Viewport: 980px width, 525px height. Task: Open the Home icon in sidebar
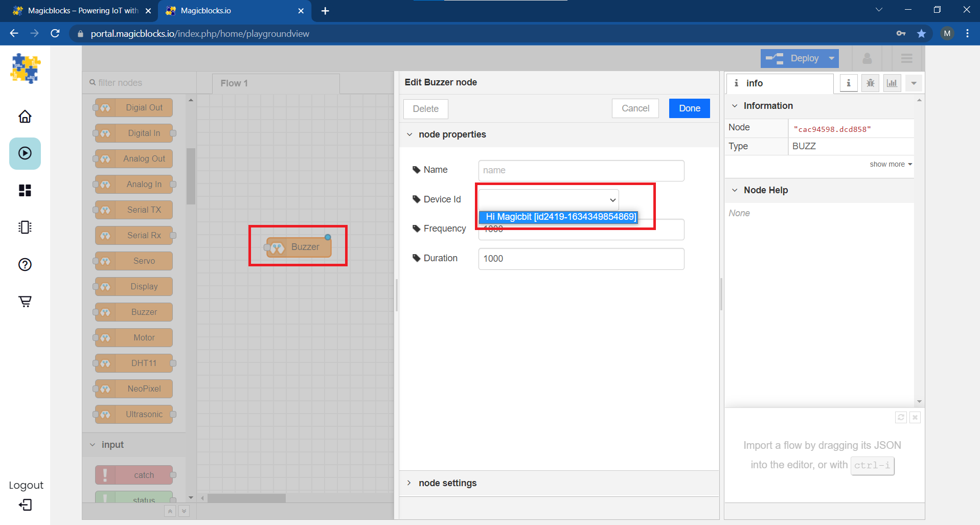click(25, 117)
